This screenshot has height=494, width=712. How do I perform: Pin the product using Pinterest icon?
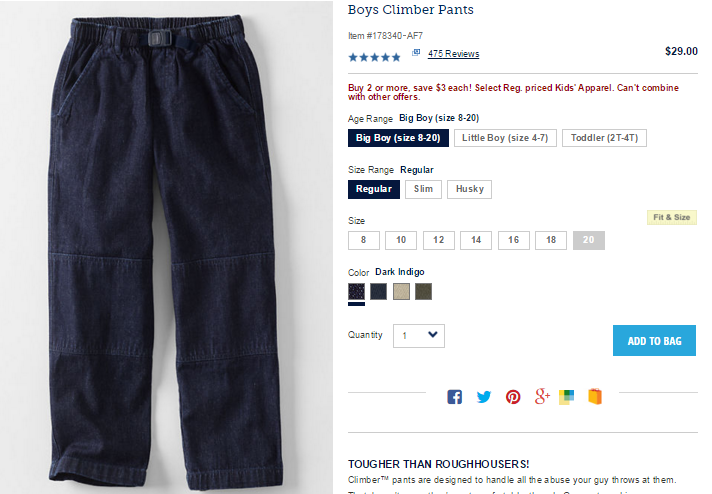pos(513,397)
